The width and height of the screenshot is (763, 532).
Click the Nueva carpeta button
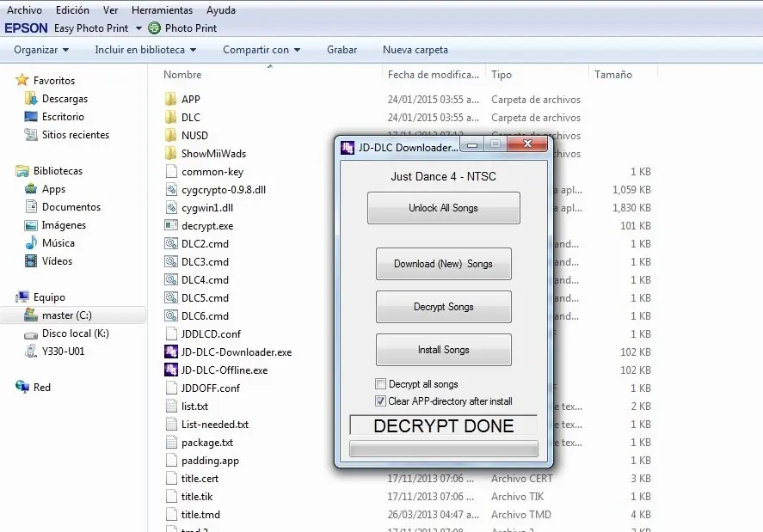tap(415, 50)
